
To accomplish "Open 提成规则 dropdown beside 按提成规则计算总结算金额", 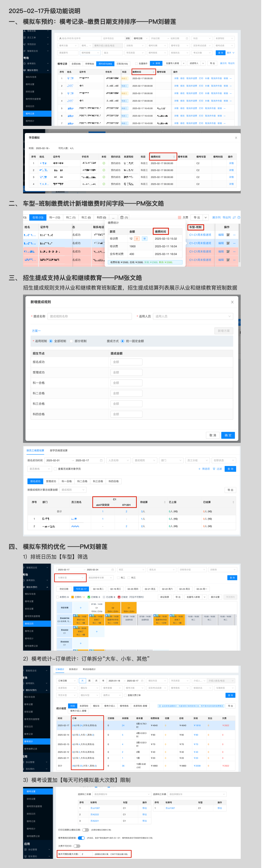I will click(73, 489).
